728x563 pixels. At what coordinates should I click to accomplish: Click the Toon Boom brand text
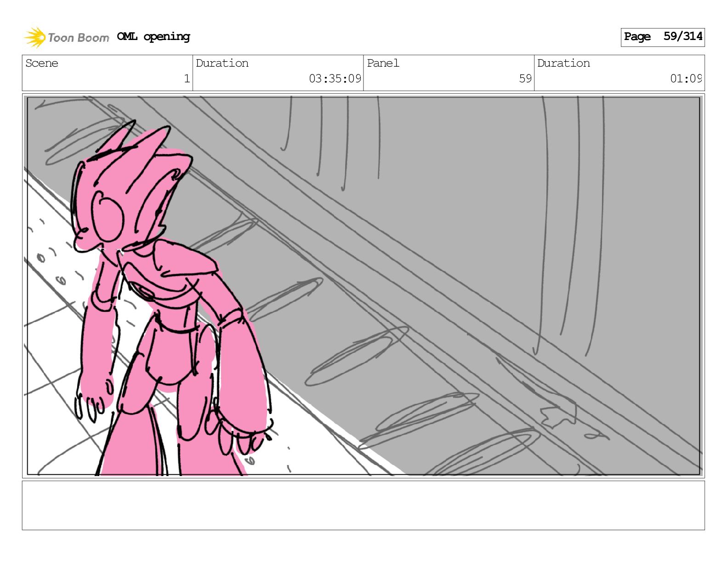coord(78,38)
